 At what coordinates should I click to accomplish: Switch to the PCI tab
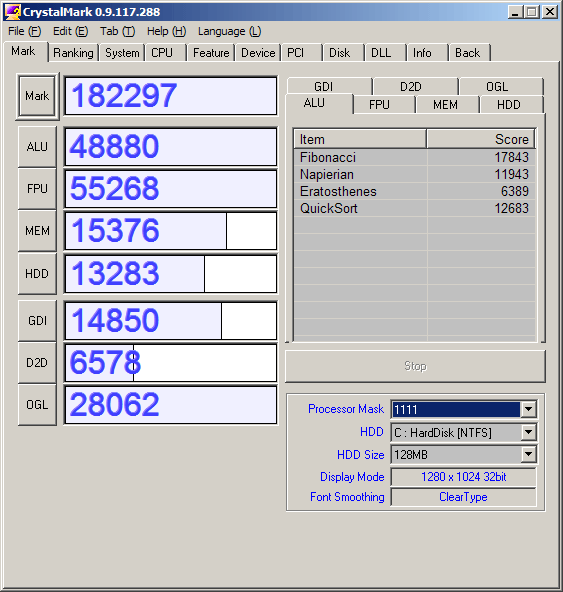(x=301, y=53)
